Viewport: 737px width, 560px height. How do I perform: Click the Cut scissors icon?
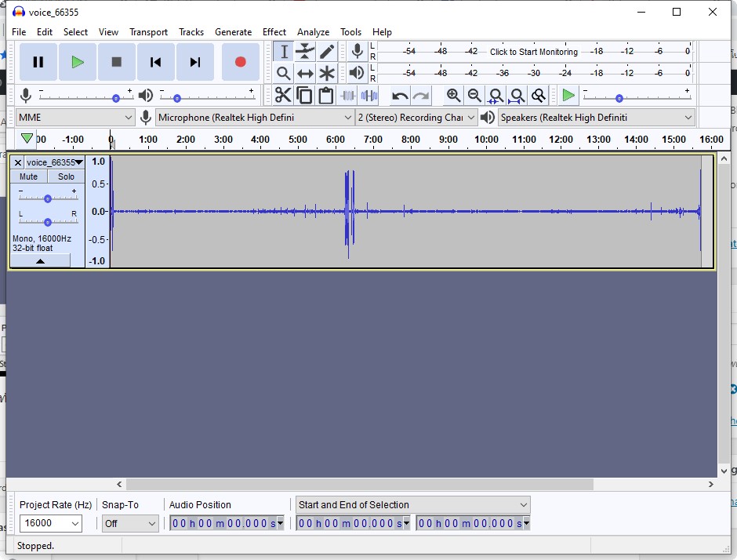tap(283, 96)
